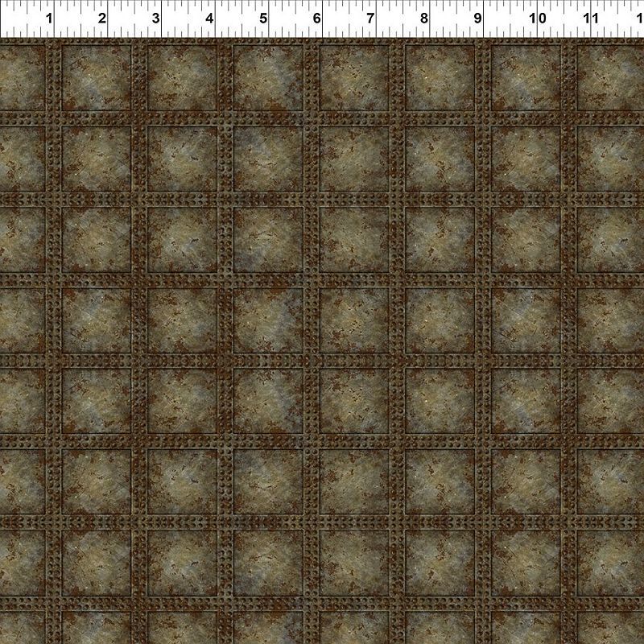Pick the 4 inch label on the ruler

tap(209, 19)
